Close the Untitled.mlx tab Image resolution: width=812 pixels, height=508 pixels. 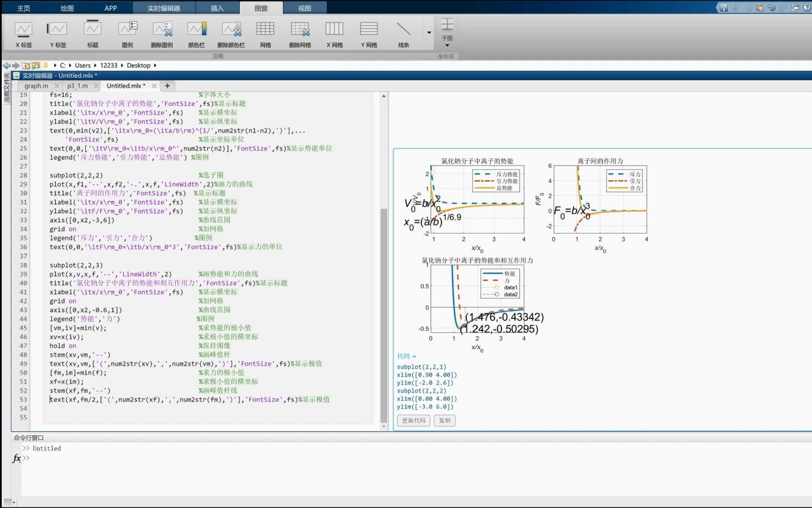click(x=154, y=86)
